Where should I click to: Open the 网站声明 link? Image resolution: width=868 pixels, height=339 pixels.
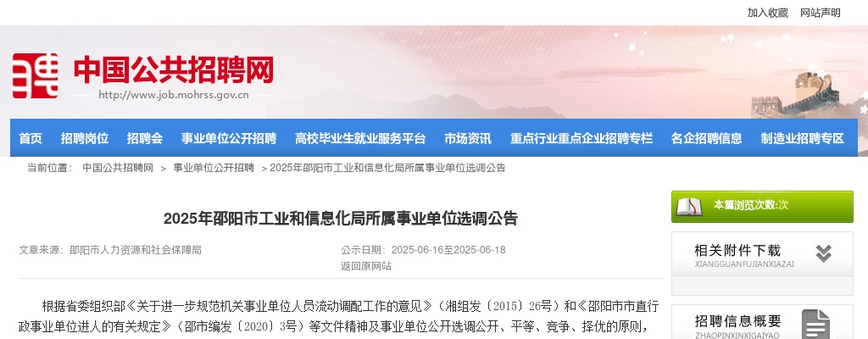point(820,13)
